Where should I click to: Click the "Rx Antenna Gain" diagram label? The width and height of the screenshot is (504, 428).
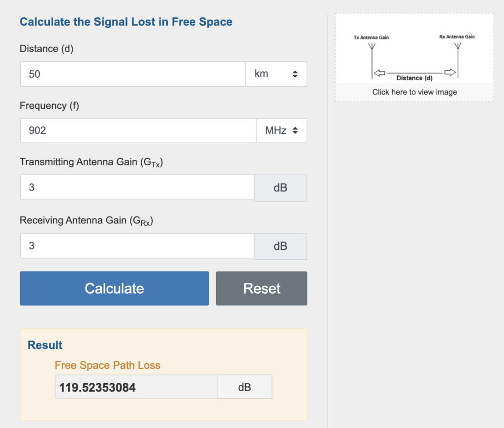click(457, 37)
